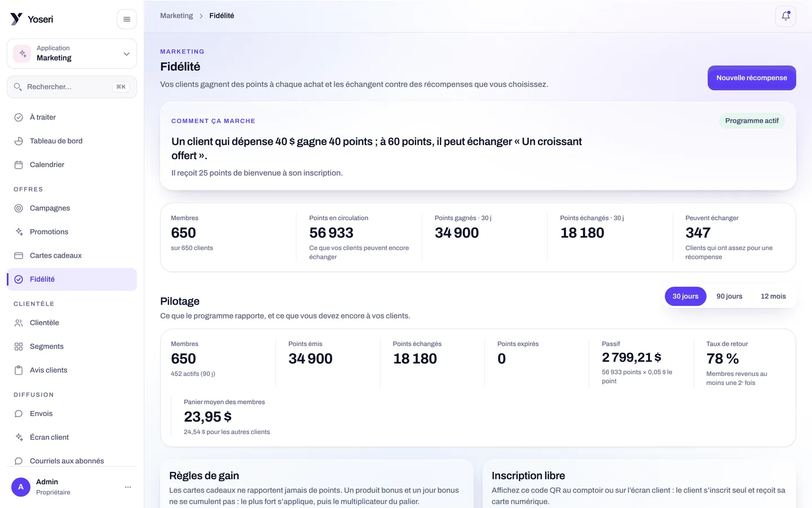This screenshot has height=508, width=812.
Task: Focus the Rechercher search field
Action: point(72,87)
